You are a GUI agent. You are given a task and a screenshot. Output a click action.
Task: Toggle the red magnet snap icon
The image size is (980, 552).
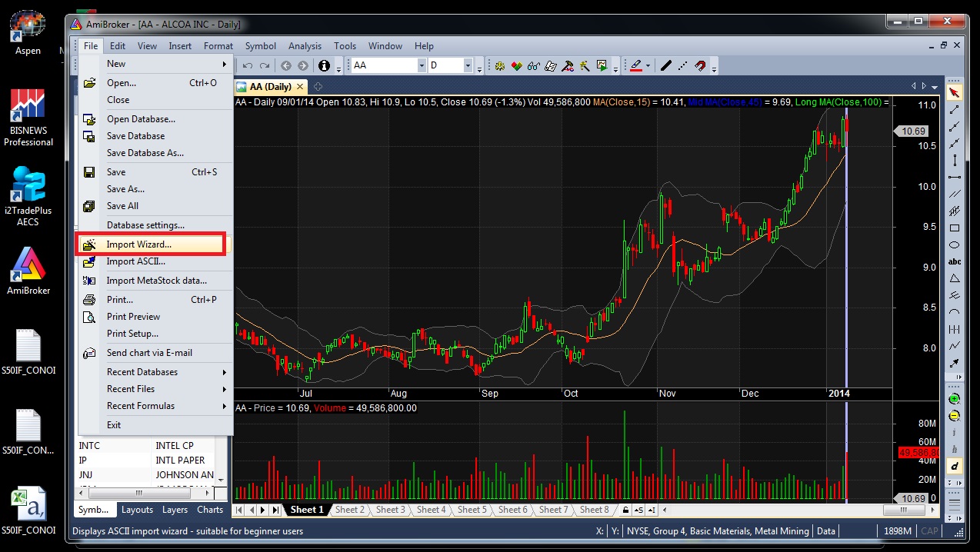tap(700, 66)
